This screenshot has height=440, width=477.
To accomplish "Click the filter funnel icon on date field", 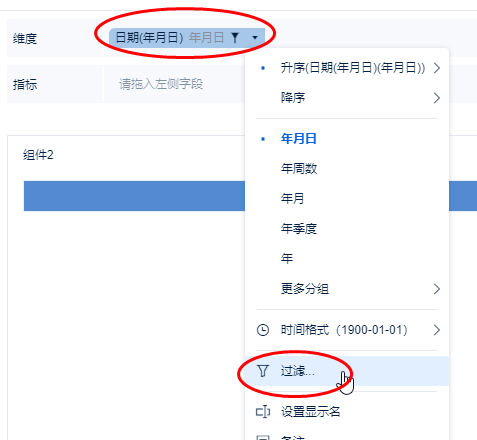I will (235, 38).
